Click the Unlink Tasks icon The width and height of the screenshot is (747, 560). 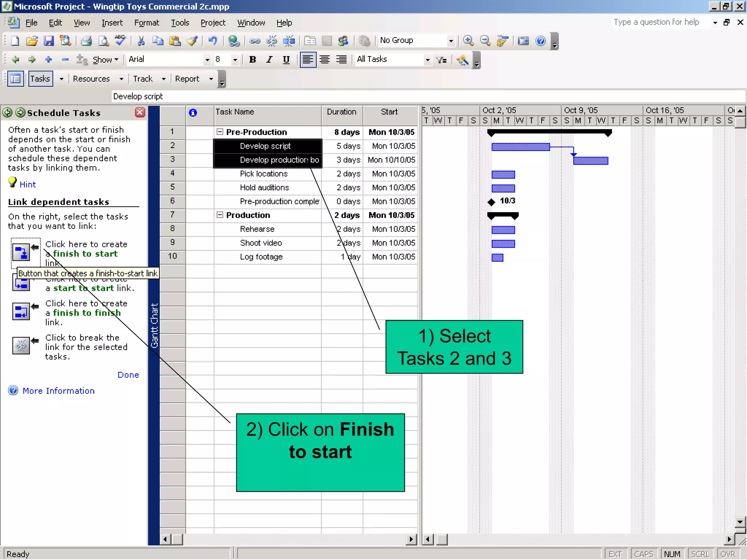click(272, 41)
